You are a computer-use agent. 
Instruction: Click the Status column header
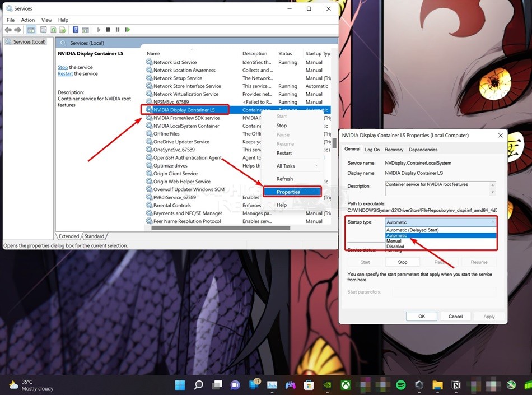tap(285, 54)
